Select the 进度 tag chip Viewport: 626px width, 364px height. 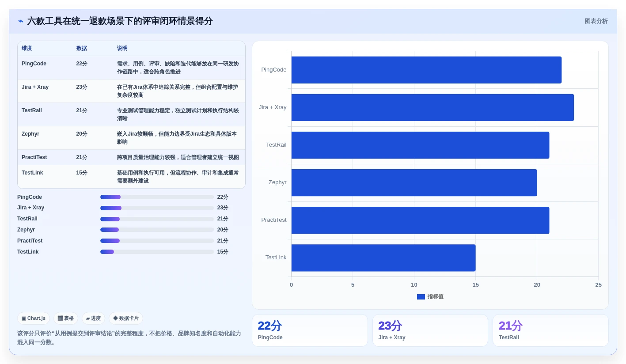tap(93, 318)
